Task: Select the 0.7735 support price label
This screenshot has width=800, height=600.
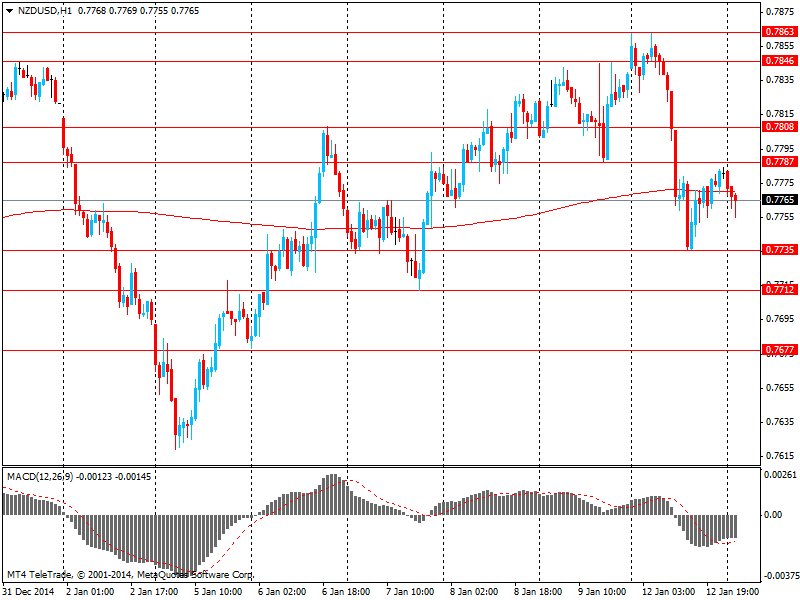Action: click(779, 250)
